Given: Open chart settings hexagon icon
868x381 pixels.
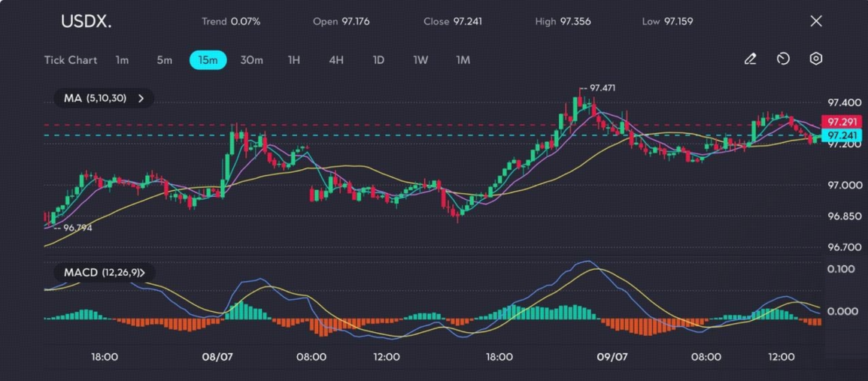Looking at the screenshot, I should [x=816, y=59].
